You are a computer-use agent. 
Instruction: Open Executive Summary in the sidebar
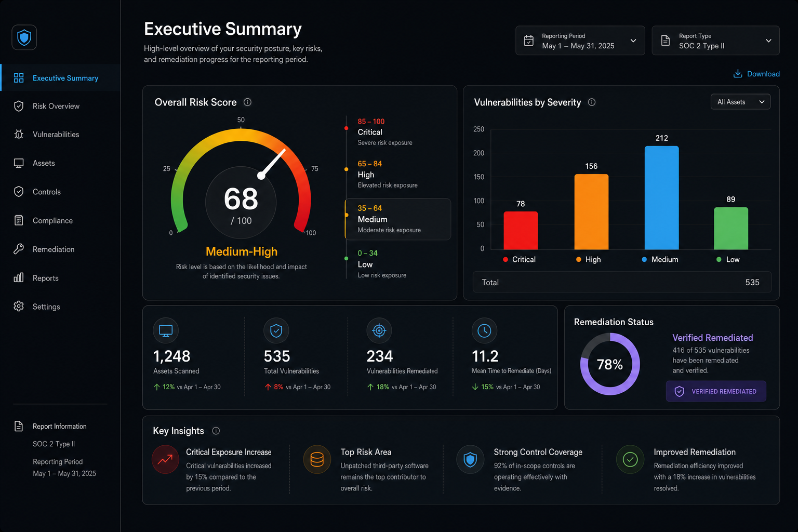coord(60,78)
